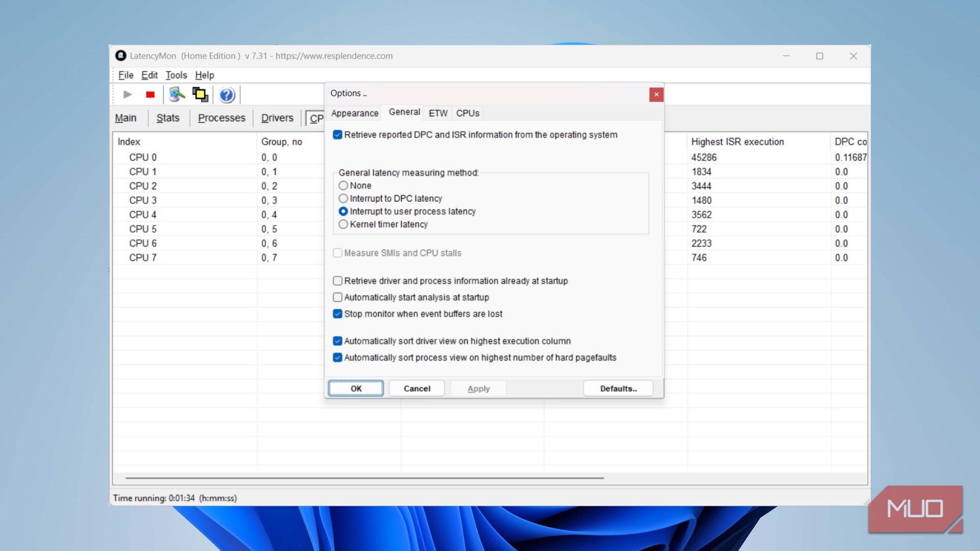
Task: Start the latency monitor with play icon
Action: pyautogui.click(x=128, y=94)
